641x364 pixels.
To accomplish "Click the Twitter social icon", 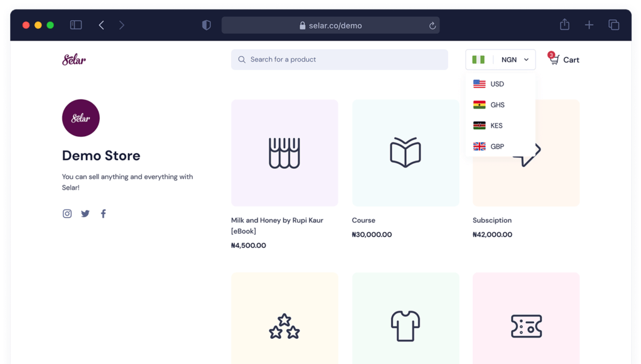I will click(x=85, y=213).
